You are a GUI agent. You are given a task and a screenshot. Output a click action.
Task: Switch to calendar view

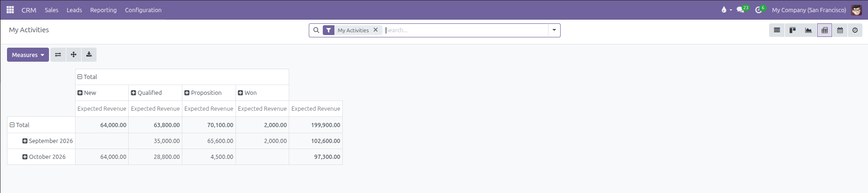point(840,30)
